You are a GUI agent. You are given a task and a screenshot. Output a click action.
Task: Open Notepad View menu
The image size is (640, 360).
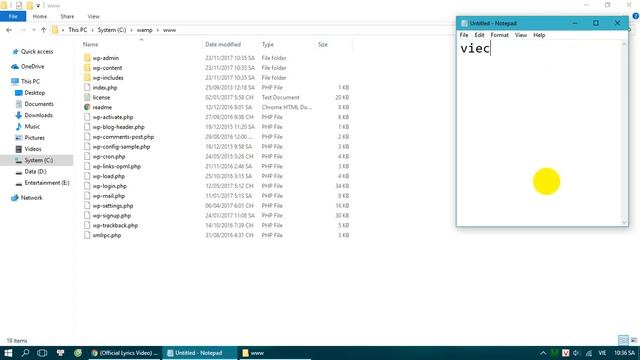click(521, 35)
